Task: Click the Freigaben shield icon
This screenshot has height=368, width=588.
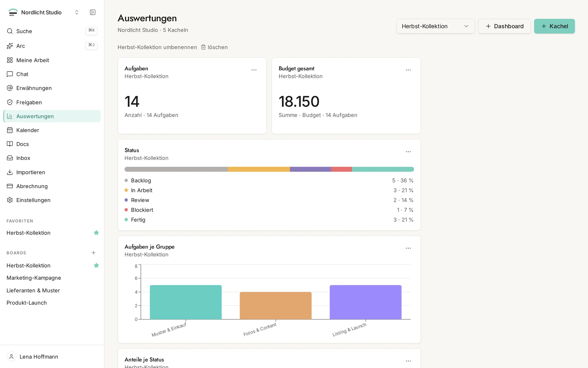Action: tap(10, 102)
